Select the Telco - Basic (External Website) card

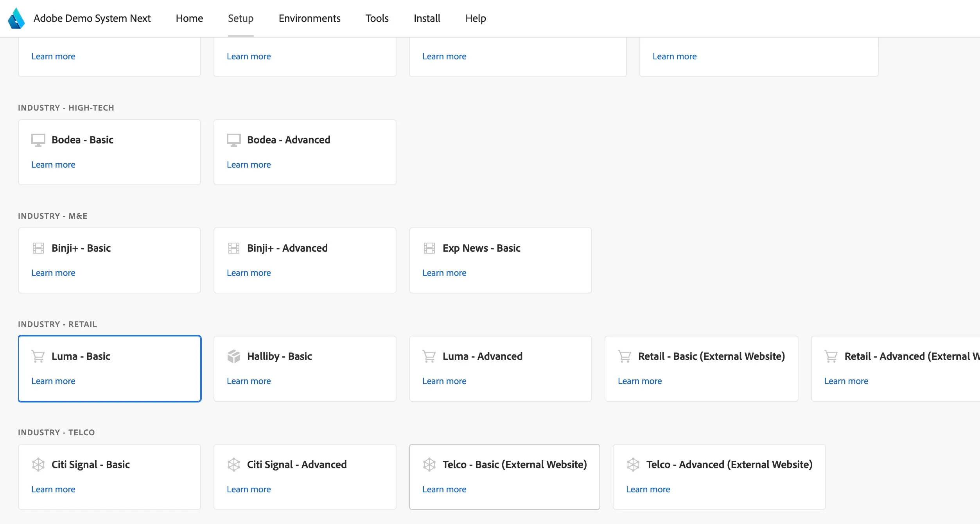click(504, 477)
